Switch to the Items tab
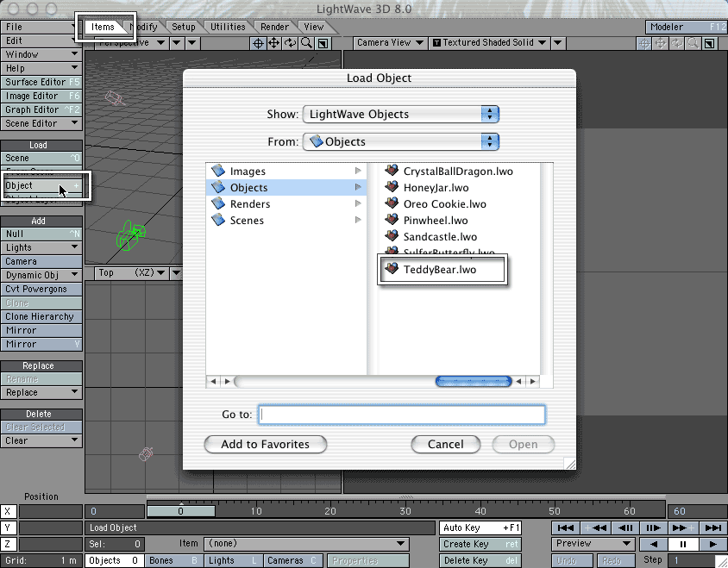Viewport: 728px width, 568px height. tap(103, 27)
